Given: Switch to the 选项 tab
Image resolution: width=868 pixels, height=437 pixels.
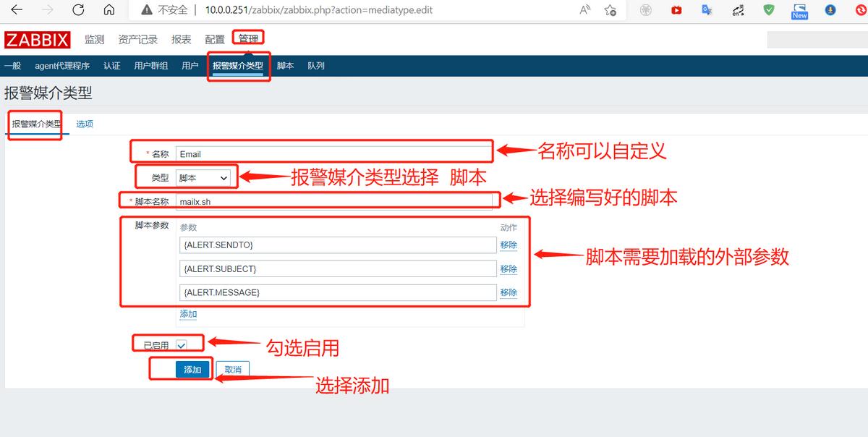Looking at the screenshot, I should click(x=85, y=124).
